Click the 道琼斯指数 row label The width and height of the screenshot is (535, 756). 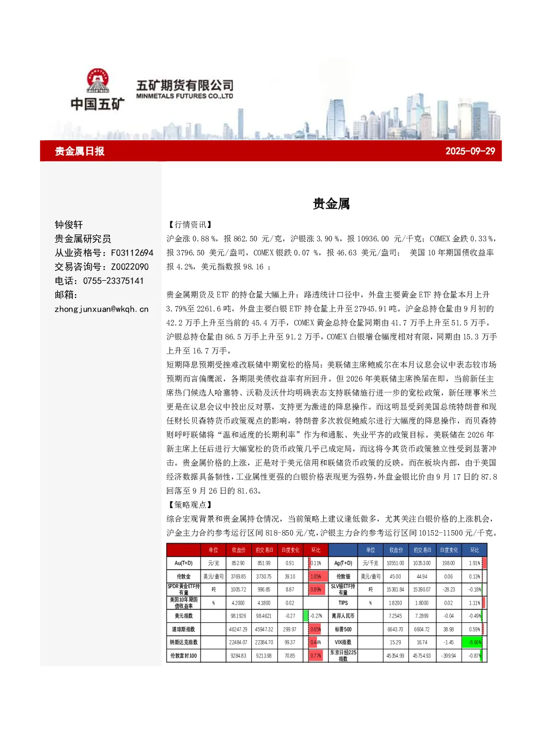click(183, 629)
